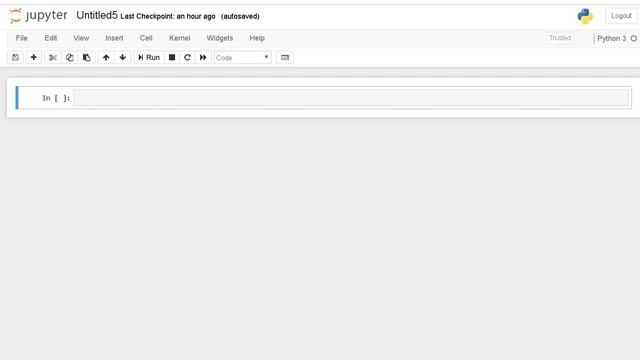Click the autosaved status text
This screenshot has height=360, width=640.
(x=240, y=16)
